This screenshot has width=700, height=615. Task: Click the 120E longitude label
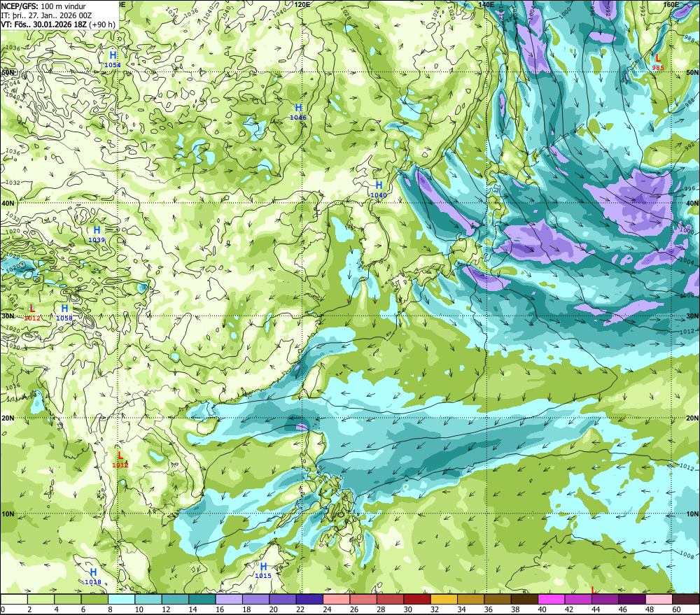(x=302, y=4)
